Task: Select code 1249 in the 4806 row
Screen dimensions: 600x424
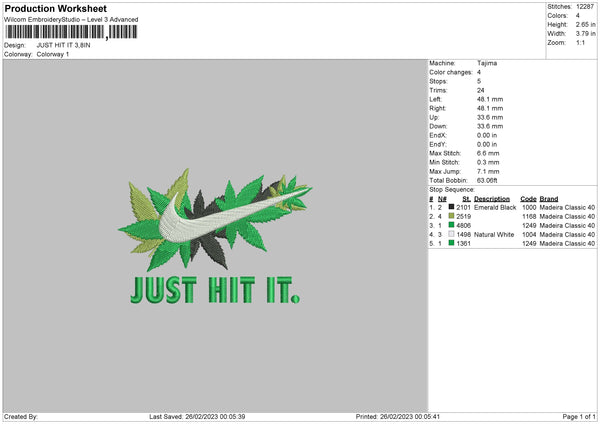Action: click(529, 225)
